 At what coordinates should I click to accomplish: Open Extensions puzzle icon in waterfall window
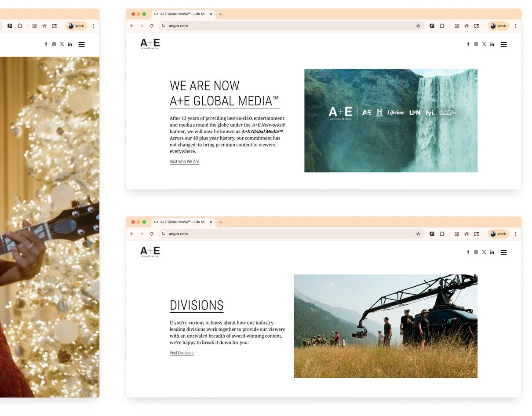click(x=442, y=26)
